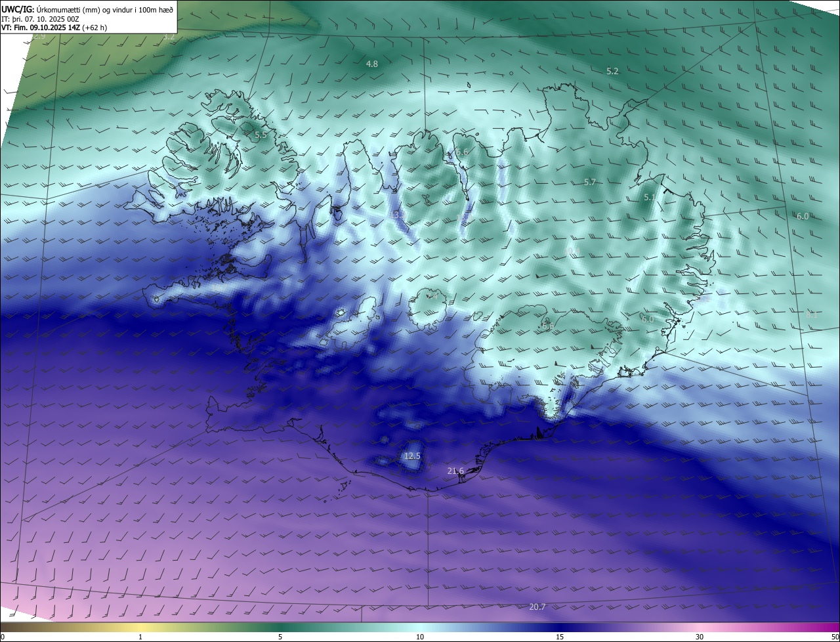Pick the pale pink color at legend value 30
Image resolution: width=840 pixels, height=642 pixels.
pyautogui.click(x=700, y=627)
